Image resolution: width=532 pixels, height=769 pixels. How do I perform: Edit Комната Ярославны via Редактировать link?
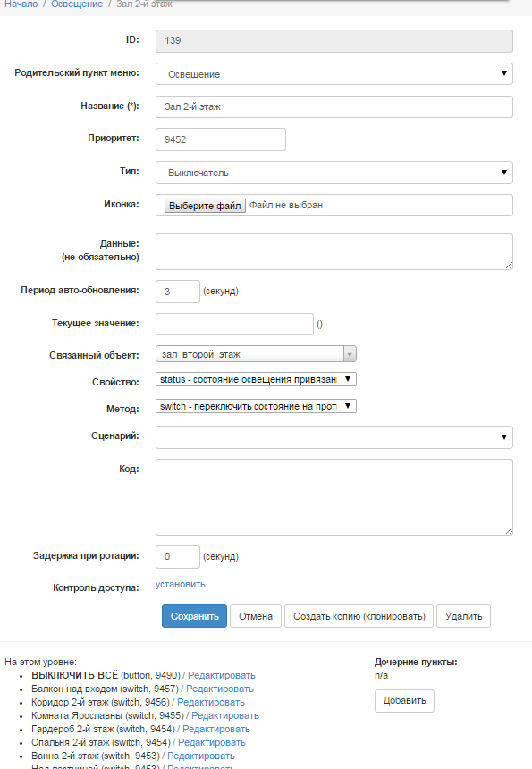[x=225, y=715]
